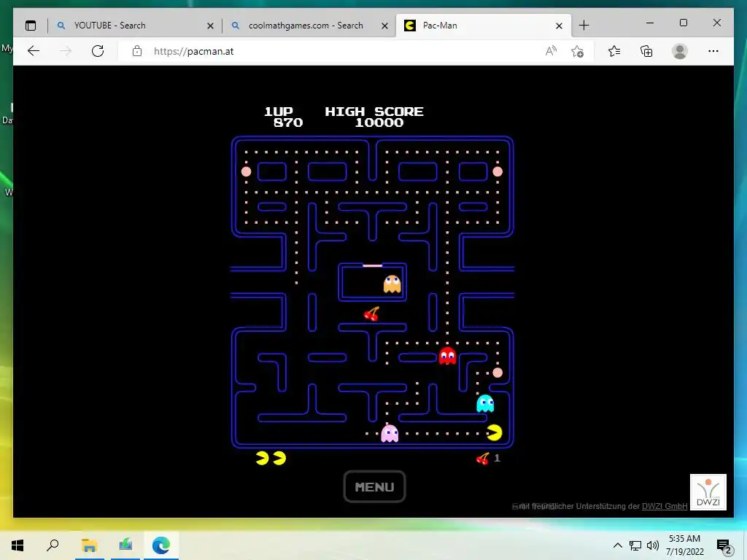The width and height of the screenshot is (747, 560).
Task: Click the level cherry indicator below maze
Action: (483, 459)
